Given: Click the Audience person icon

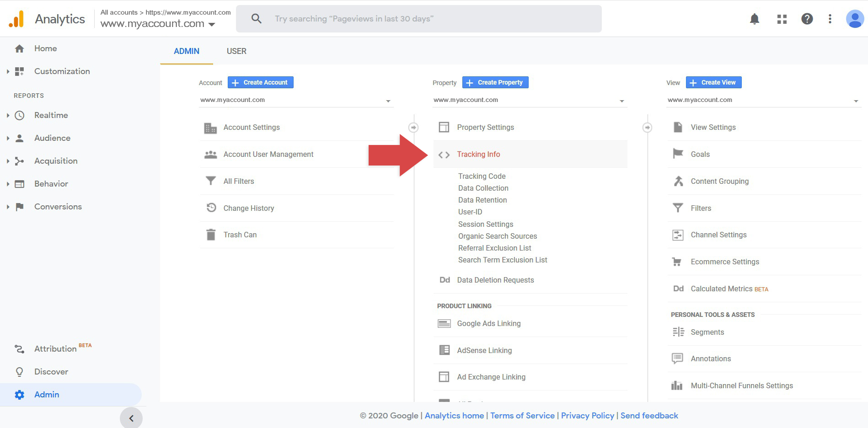Looking at the screenshot, I should pos(19,138).
